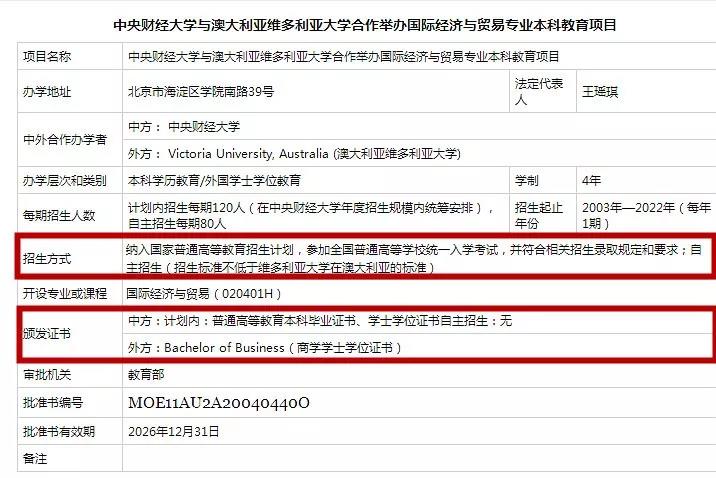716x478 pixels.
Task: Click the 外方：Bachelor of Business row
Action: coord(416,347)
